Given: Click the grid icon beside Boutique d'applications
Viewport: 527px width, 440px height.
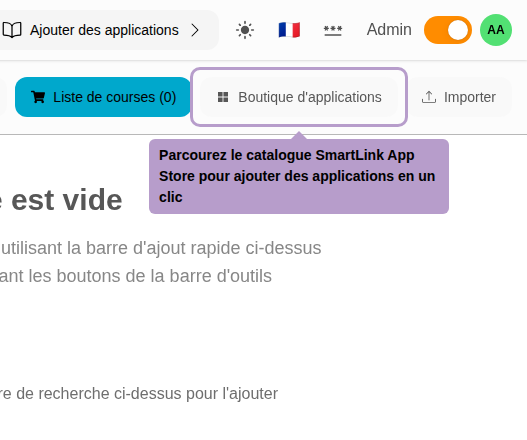Looking at the screenshot, I should 223,97.
